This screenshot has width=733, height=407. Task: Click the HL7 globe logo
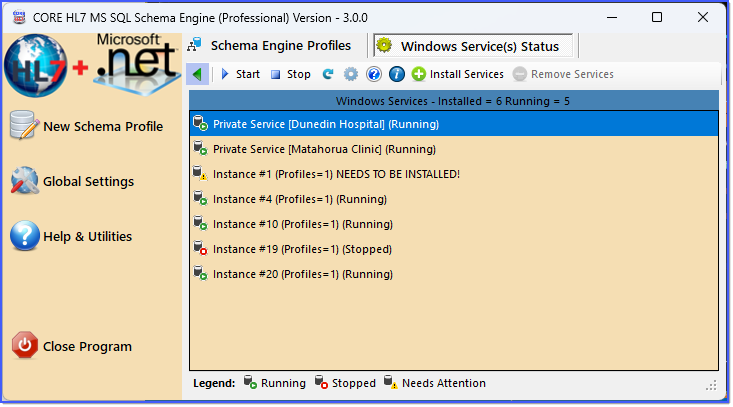pyautogui.click(x=35, y=65)
